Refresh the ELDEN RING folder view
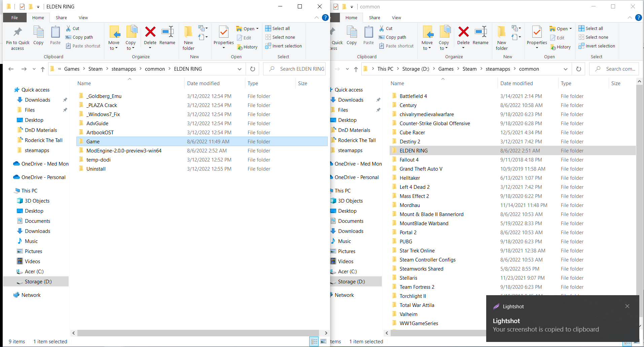The image size is (644, 347). click(x=253, y=69)
